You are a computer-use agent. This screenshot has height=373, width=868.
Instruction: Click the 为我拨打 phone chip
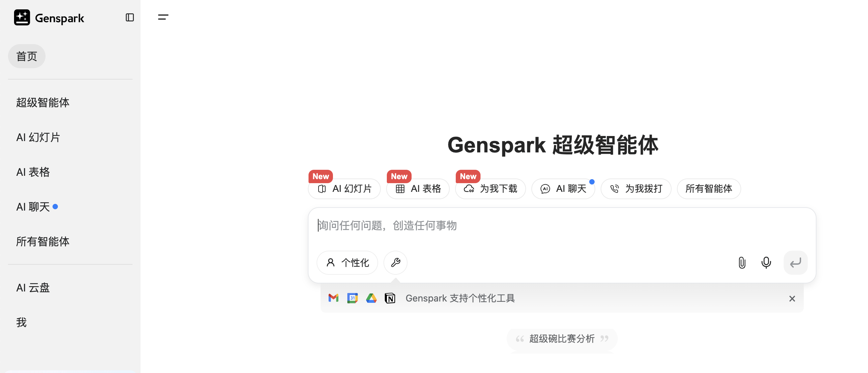click(x=636, y=189)
